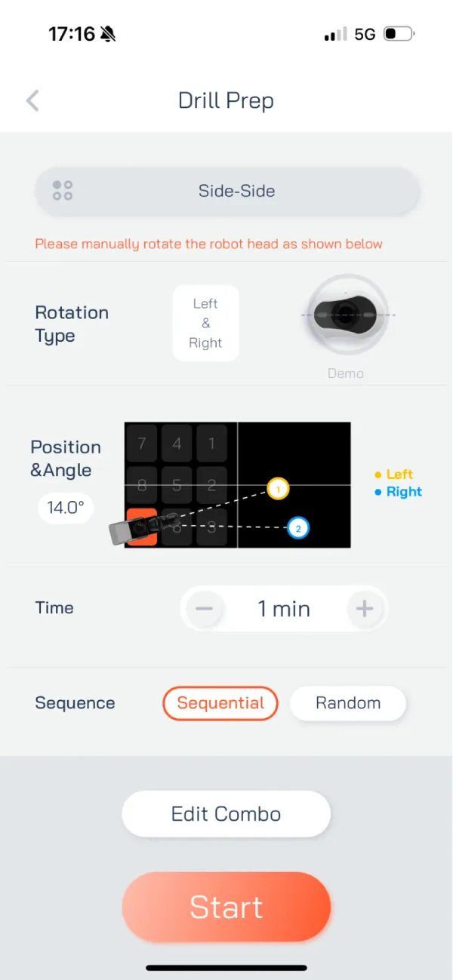Screen dimensions: 453x980
Task: Tap the four-dot grid icon
Action: tap(63, 191)
